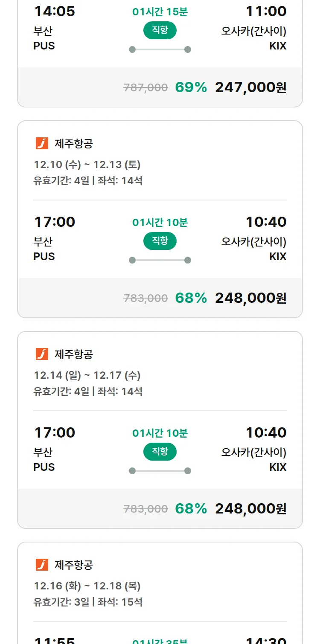
Task: Tap the 직항 badge on the 12.10 (수) flight
Action: (160, 241)
